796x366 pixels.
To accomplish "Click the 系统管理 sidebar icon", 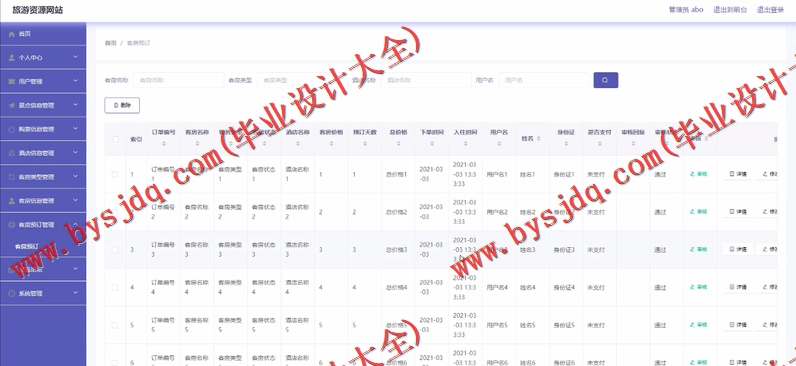I will pyautogui.click(x=12, y=293).
